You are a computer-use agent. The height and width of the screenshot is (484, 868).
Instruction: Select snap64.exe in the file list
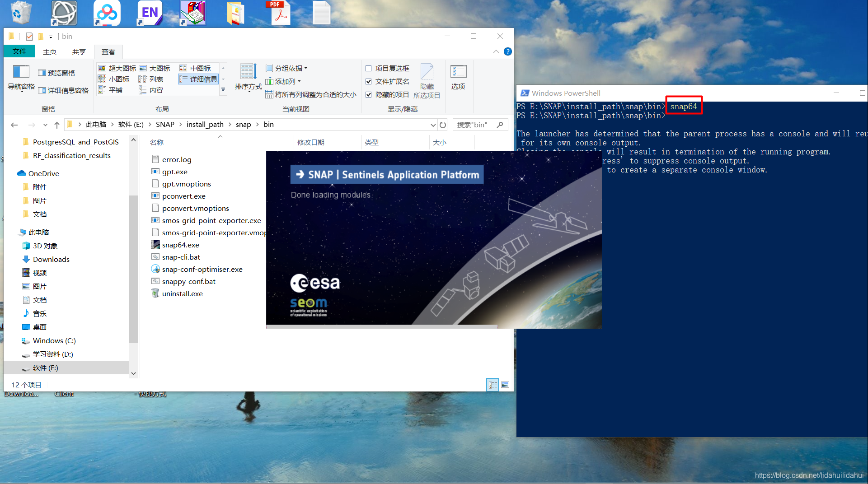(x=181, y=245)
